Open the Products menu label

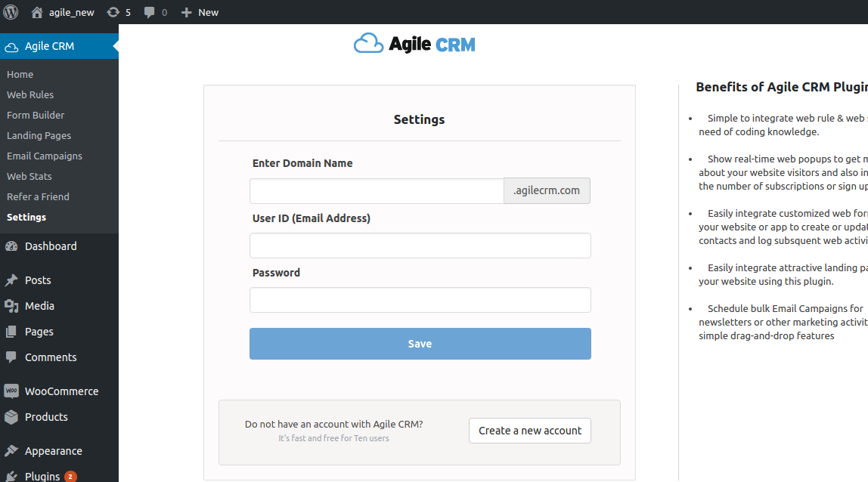(x=46, y=417)
